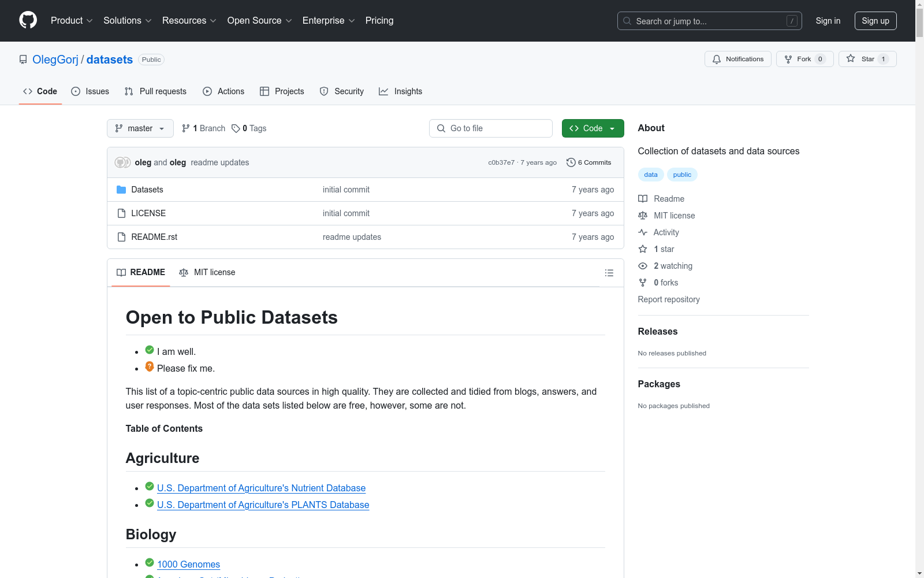Expand the Enterprise menu
This screenshot has height=578, width=924.
[x=329, y=20]
